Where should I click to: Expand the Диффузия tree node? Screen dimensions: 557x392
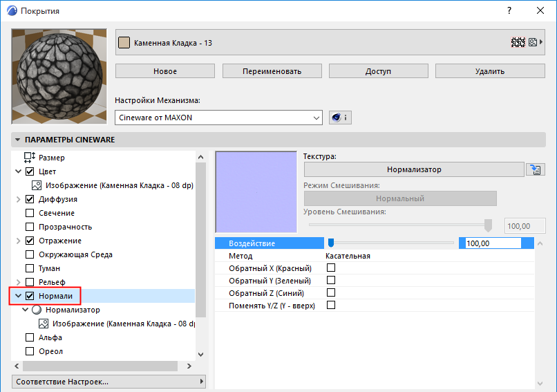[19, 199]
